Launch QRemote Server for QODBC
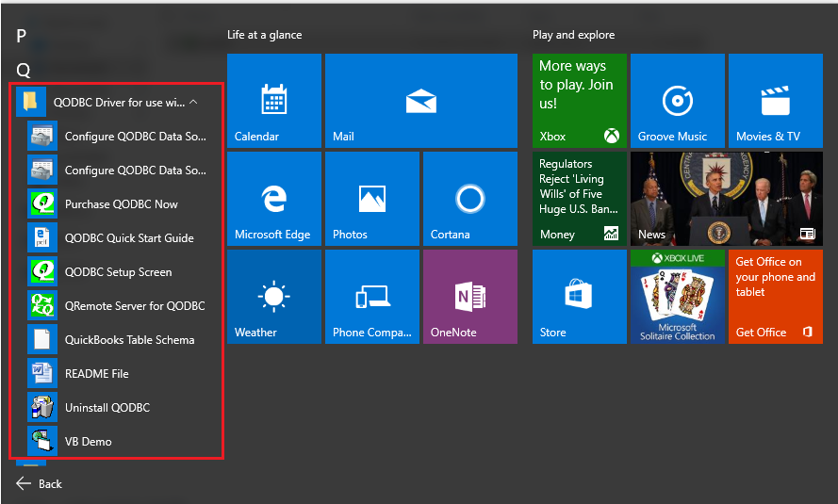This screenshot has height=504, width=838. pos(117,306)
